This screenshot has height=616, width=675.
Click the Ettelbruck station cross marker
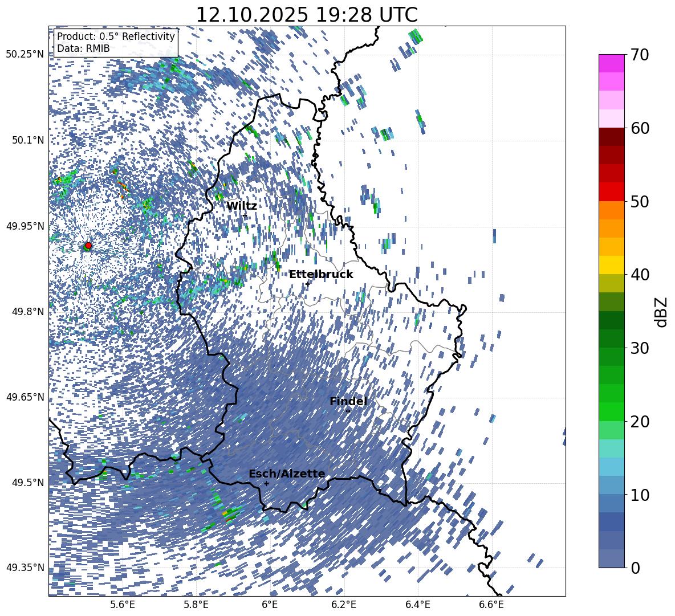tap(307, 284)
